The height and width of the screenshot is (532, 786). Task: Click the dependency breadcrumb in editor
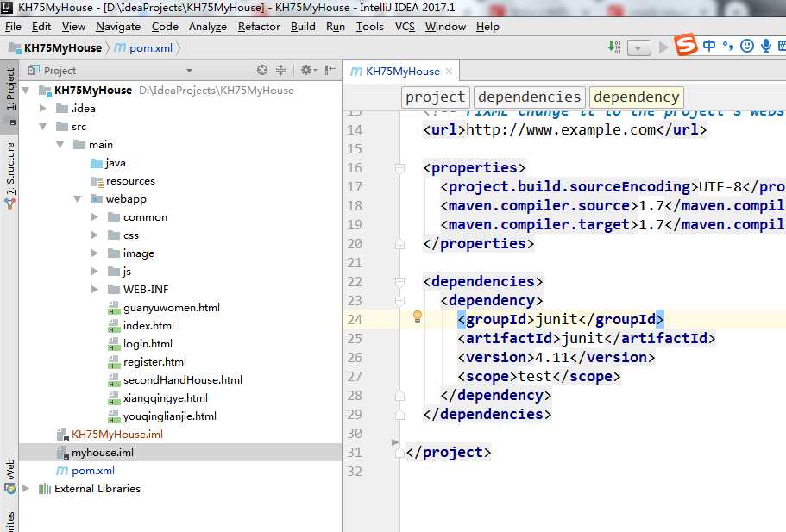(637, 97)
